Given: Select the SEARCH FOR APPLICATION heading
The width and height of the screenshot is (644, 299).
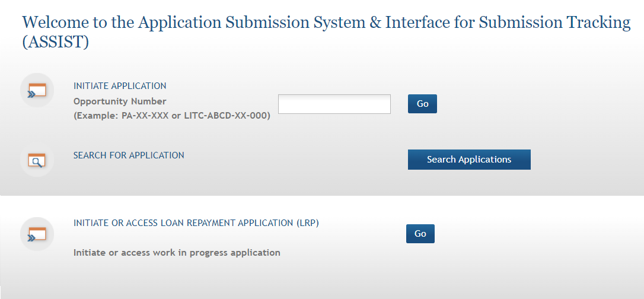Looking at the screenshot, I should pos(129,155).
